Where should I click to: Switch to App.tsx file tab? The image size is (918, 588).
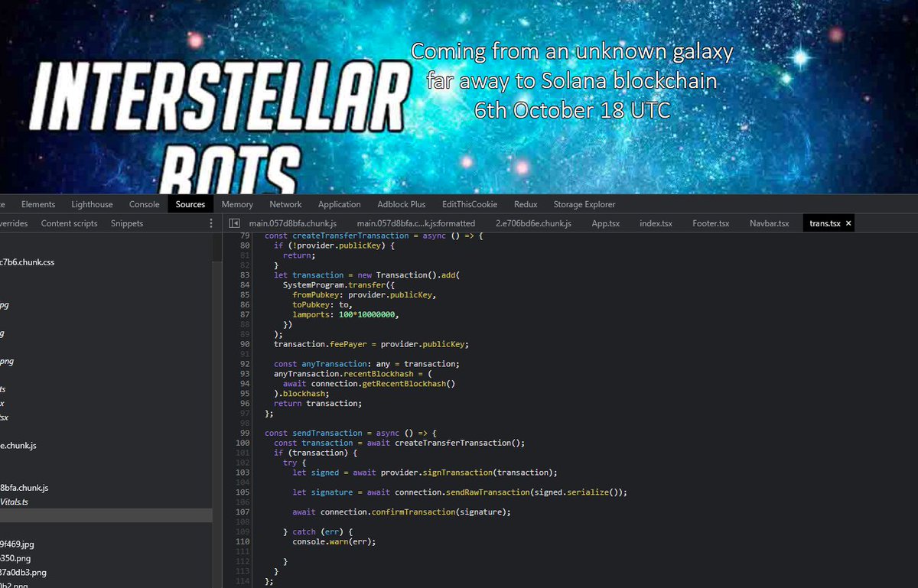606,223
